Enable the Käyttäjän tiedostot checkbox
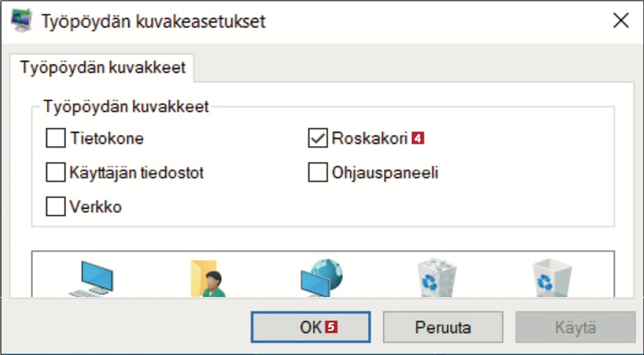Screen dimensions: 644x355 point(56,172)
